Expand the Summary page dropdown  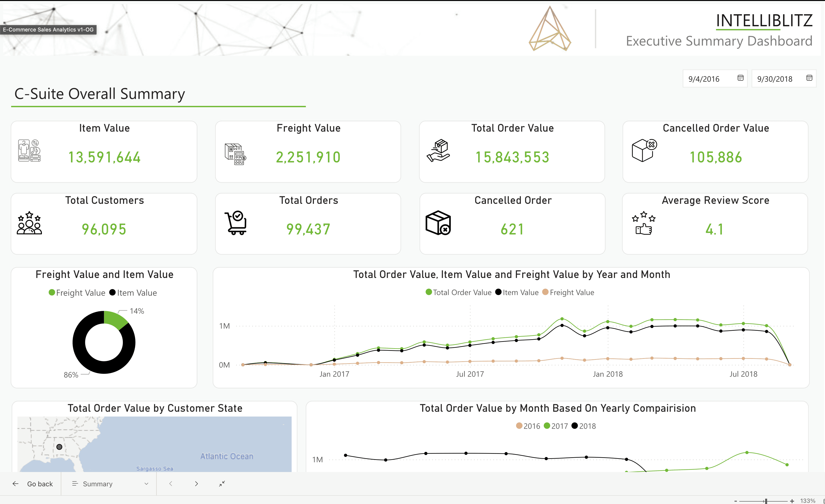pyautogui.click(x=146, y=484)
